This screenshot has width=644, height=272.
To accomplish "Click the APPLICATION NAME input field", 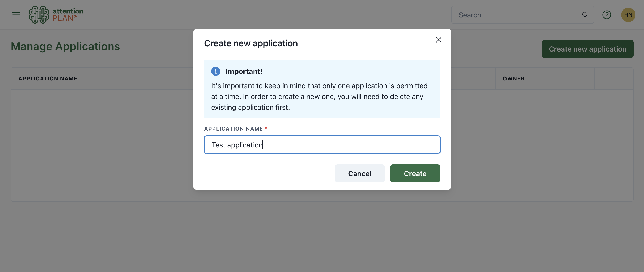I will tap(322, 145).
